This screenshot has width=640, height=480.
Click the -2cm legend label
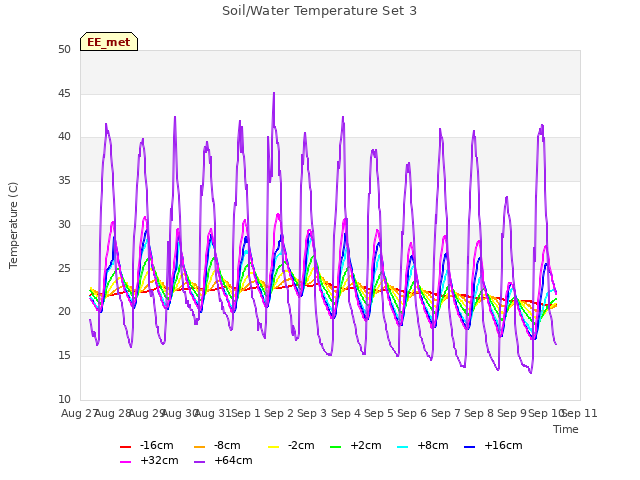pyautogui.click(x=301, y=445)
